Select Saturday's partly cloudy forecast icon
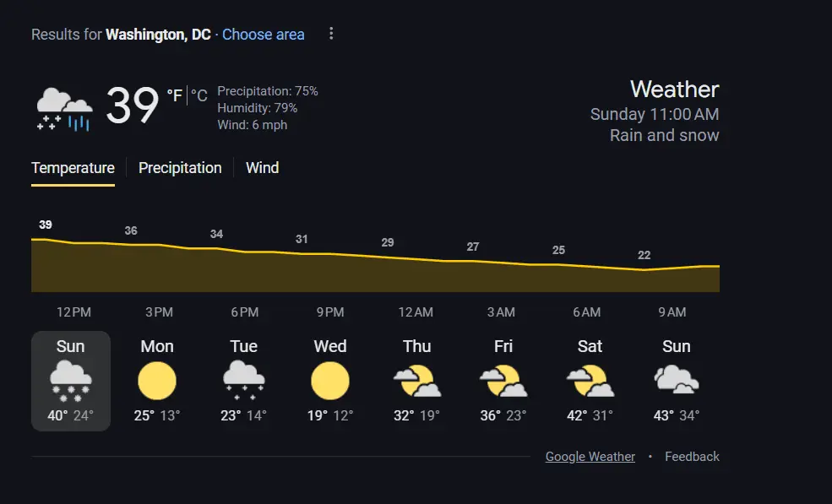832x504 pixels. (590, 381)
